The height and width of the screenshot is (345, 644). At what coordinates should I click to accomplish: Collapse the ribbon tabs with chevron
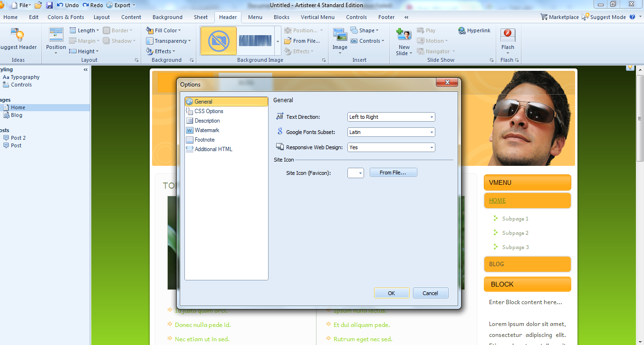[x=406, y=17]
